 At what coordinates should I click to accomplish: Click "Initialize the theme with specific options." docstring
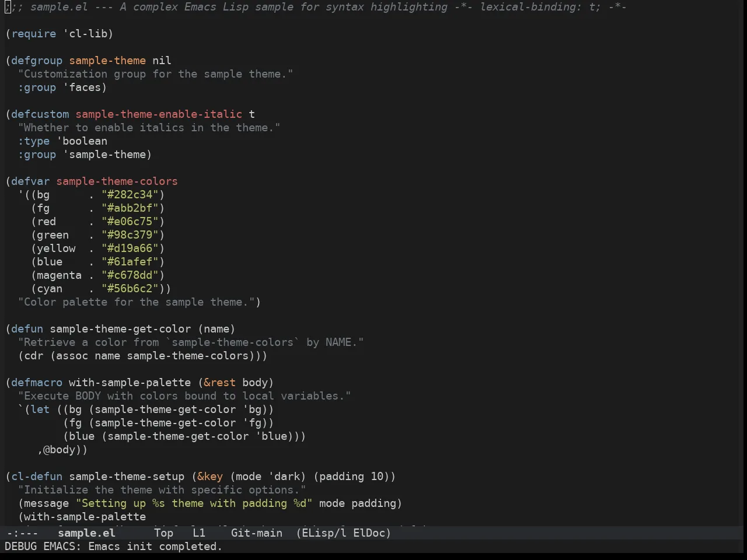pyautogui.click(x=162, y=490)
